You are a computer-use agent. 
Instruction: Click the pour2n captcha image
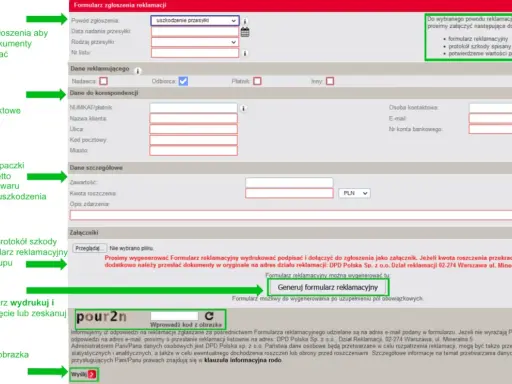[x=101, y=317]
